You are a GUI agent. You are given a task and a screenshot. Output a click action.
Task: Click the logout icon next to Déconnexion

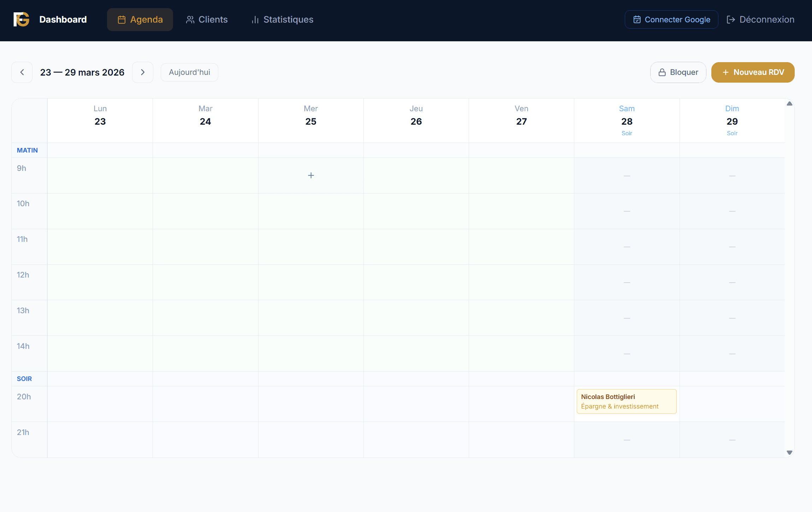pos(731,19)
